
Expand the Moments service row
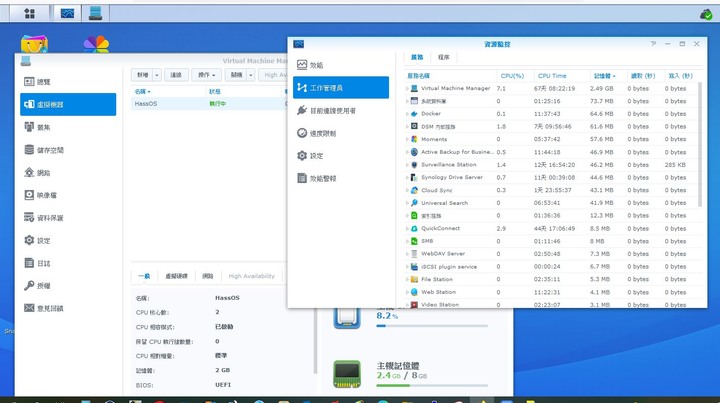click(407, 139)
